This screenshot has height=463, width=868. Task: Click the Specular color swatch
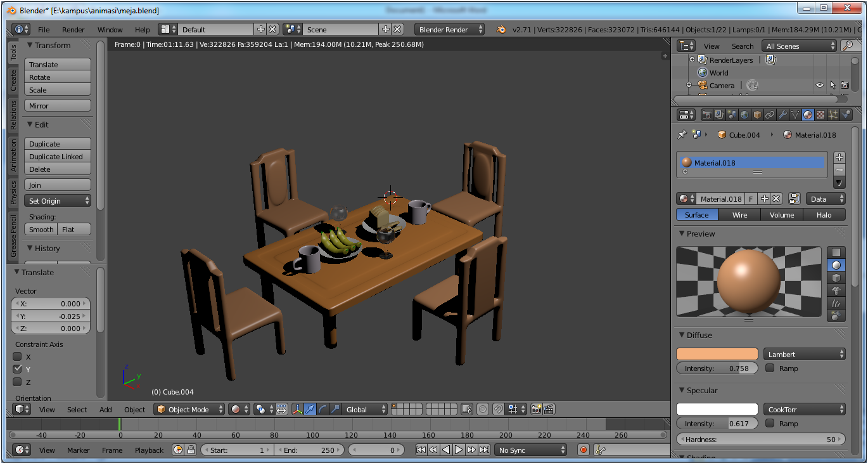(717, 409)
